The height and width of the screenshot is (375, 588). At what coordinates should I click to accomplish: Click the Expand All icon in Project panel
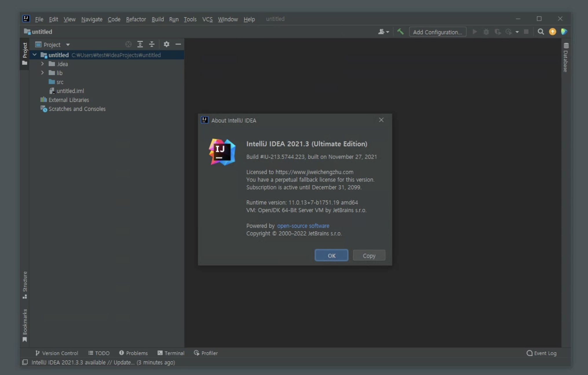(140, 44)
